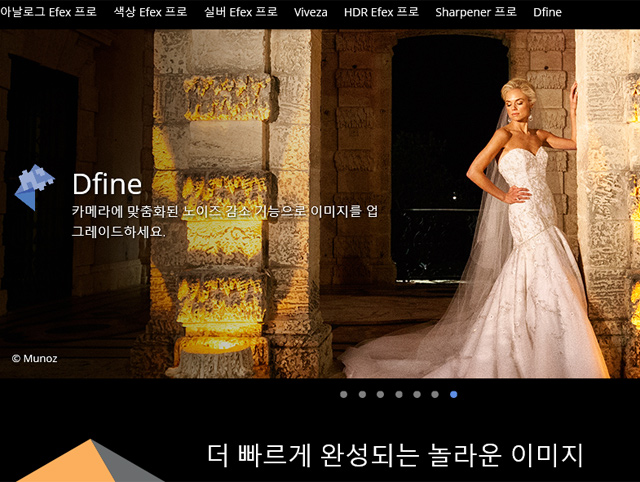Image resolution: width=640 pixels, height=482 pixels.
Task: Click the © Munoz photo credit
Action: (x=35, y=358)
